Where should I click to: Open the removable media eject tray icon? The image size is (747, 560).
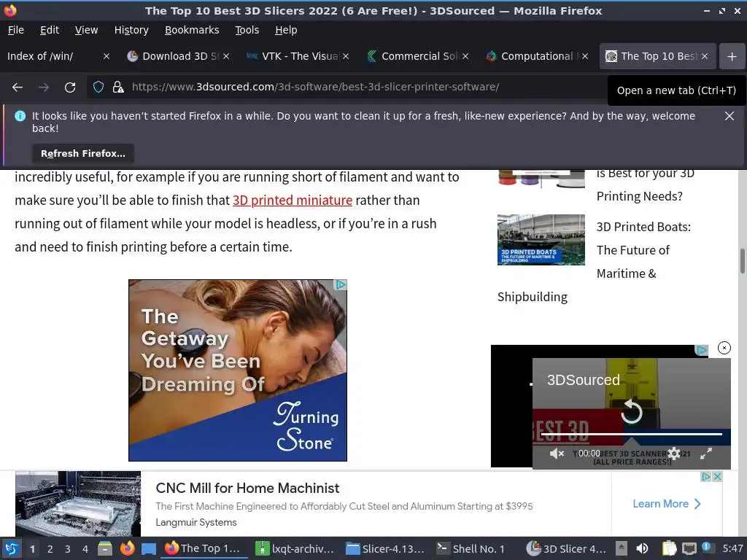tap(622, 548)
